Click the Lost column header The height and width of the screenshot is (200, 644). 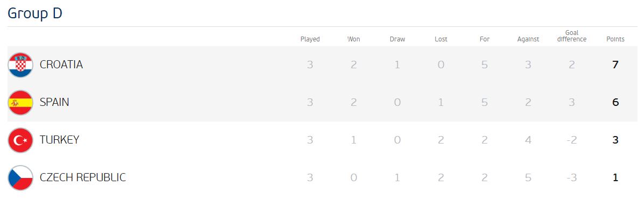(x=440, y=39)
